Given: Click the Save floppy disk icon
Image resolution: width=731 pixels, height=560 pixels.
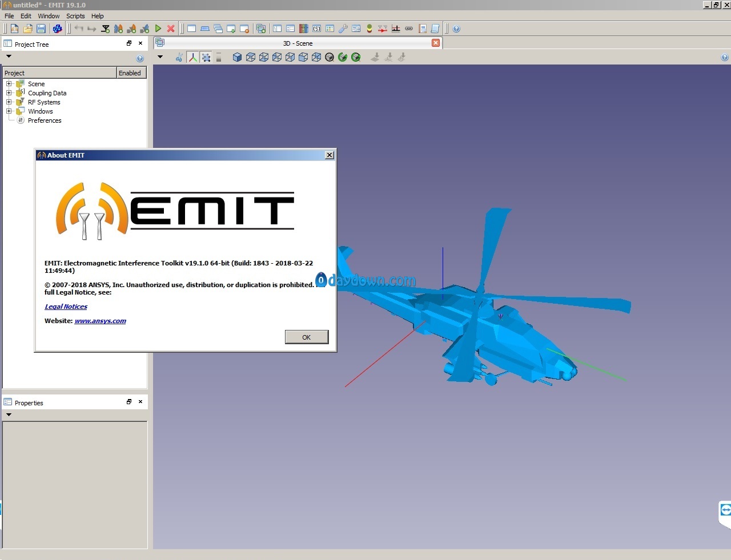Looking at the screenshot, I should point(41,29).
